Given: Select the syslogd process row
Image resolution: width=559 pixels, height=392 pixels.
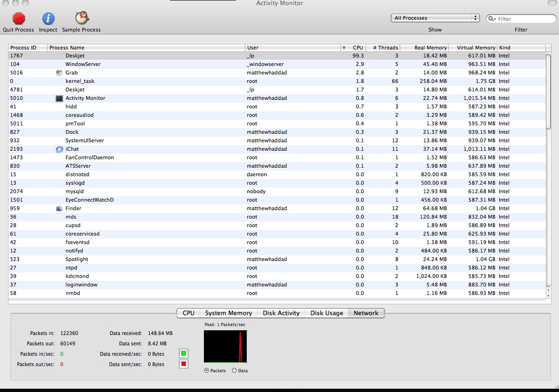Looking at the screenshot, I should (x=277, y=183).
